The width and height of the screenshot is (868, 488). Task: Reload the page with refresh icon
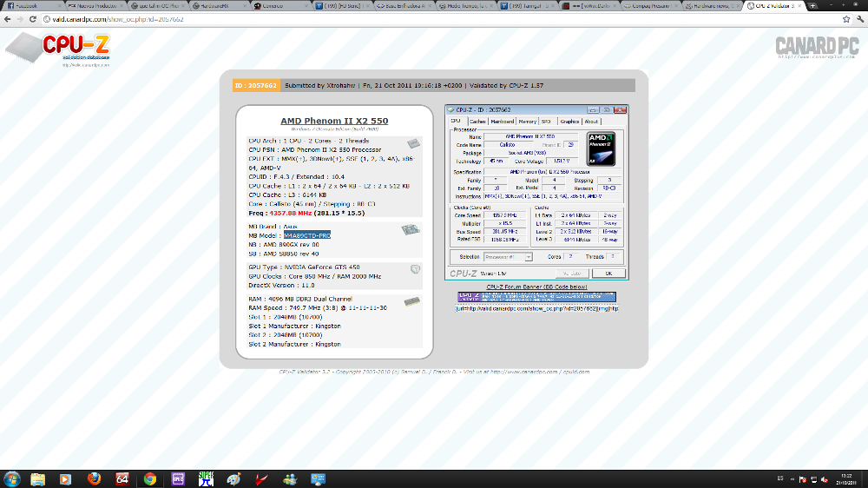pos(33,19)
